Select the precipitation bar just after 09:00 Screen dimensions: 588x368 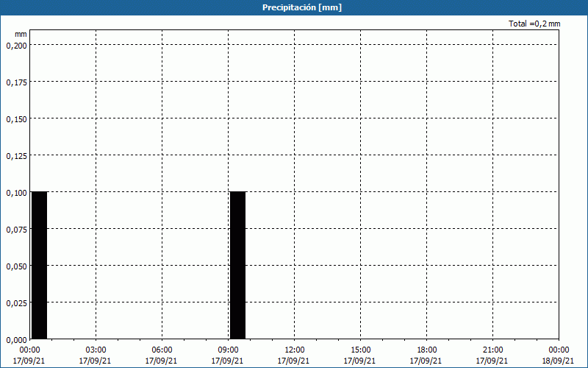pyautogui.click(x=237, y=266)
